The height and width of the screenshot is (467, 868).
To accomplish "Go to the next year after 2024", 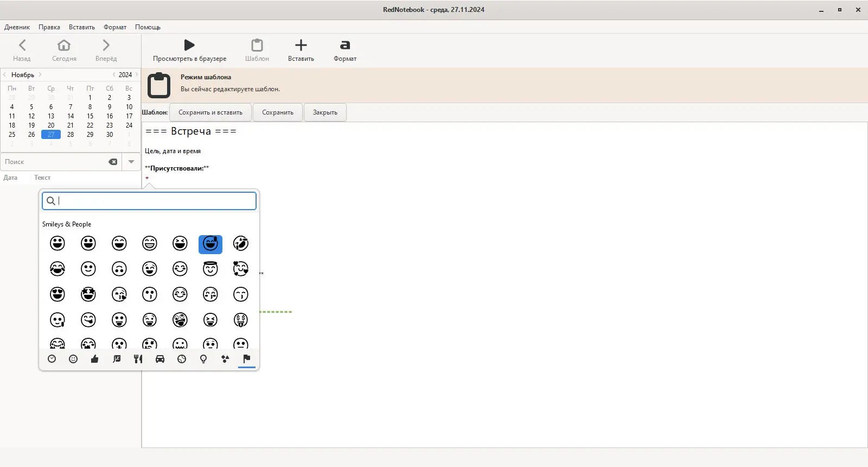I will tap(137, 74).
